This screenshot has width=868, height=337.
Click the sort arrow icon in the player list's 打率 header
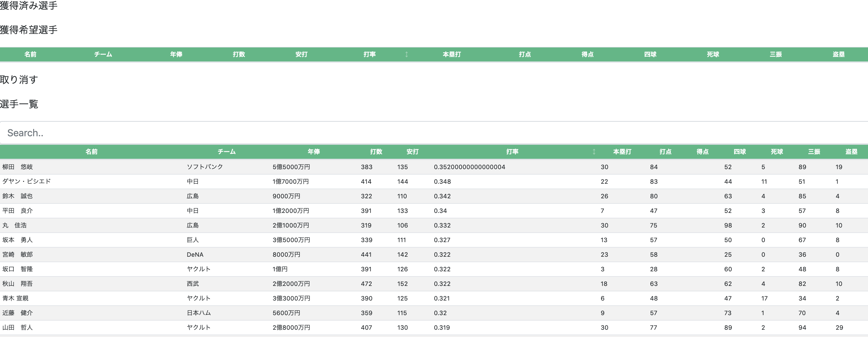tap(594, 152)
